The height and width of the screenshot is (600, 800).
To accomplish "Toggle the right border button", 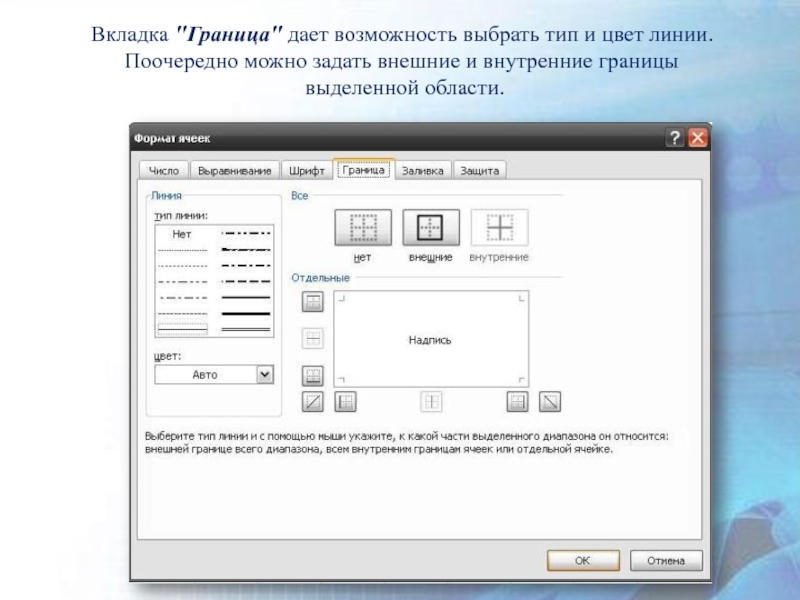I will pyautogui.click(x=517, y=402).
